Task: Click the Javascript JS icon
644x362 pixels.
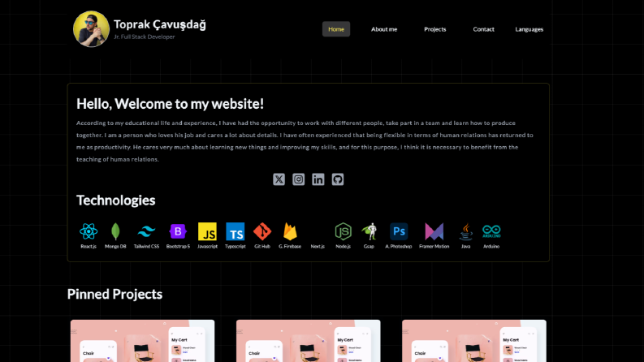Action: 207,231
